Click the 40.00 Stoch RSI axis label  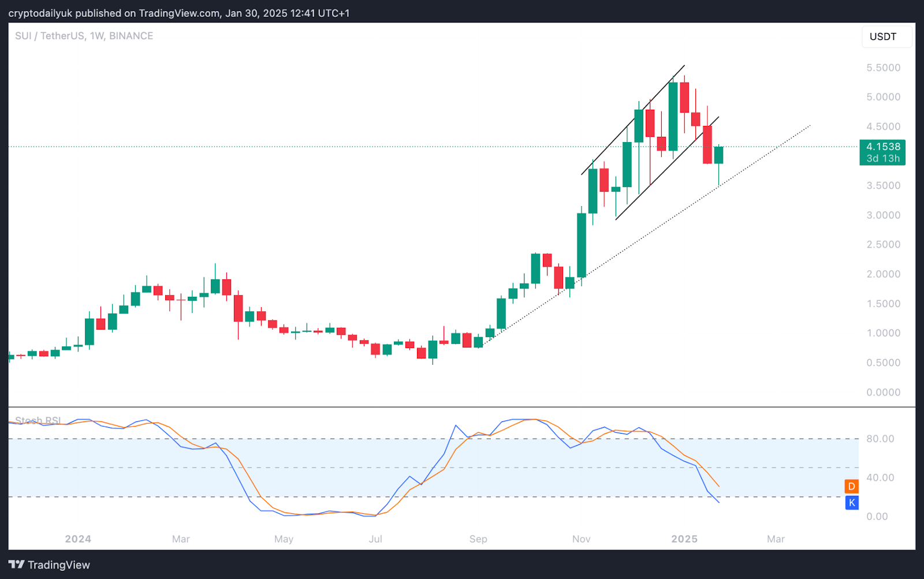880,477
